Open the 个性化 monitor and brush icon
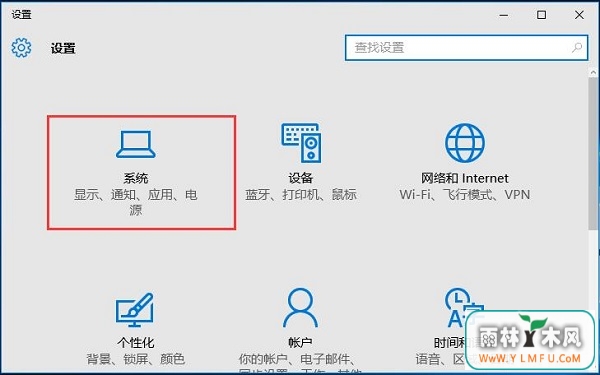The width and height of the screenshot is (600, 375). point(135,310)
